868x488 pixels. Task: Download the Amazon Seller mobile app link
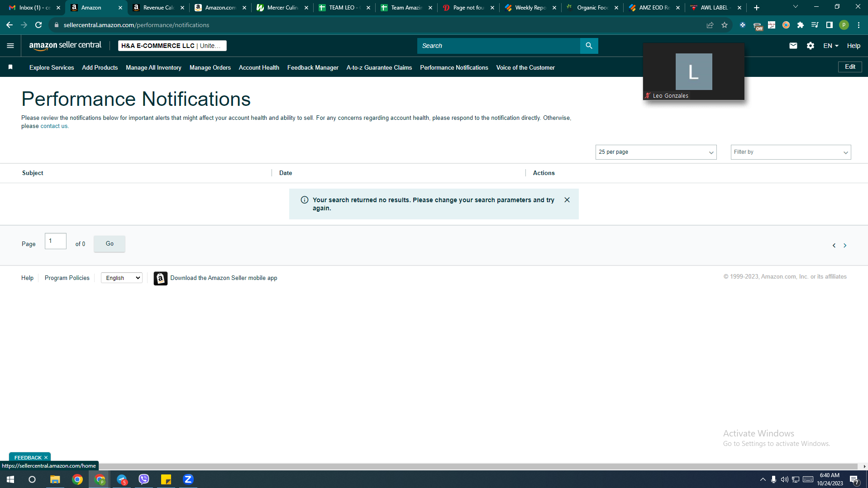[x=224, y=278]
